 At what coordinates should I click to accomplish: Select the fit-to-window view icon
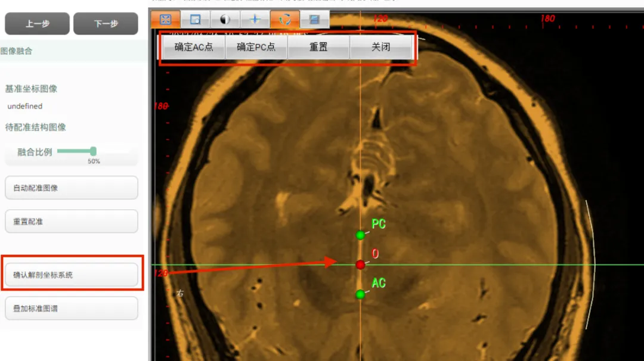166,19
